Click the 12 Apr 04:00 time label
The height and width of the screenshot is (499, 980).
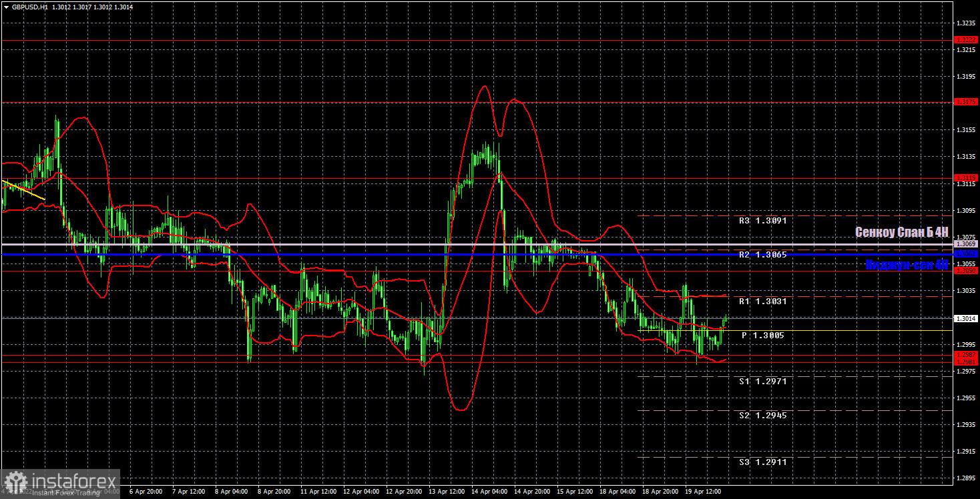pyautogui.click(x=360, y=491)
